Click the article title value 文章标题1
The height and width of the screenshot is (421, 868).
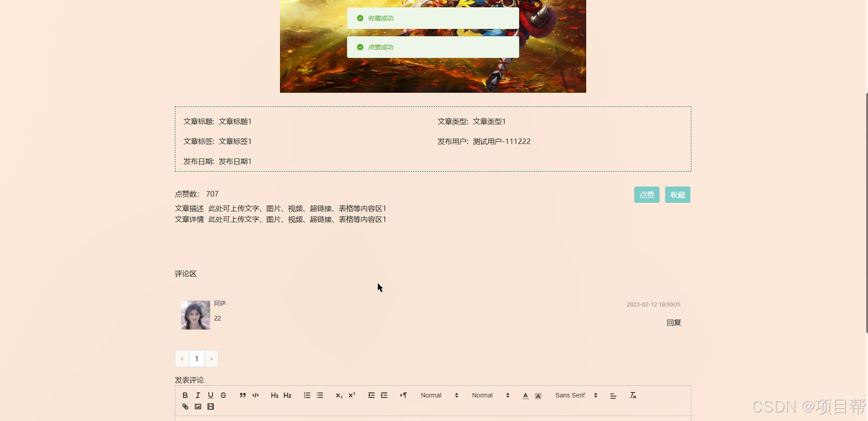235,121
